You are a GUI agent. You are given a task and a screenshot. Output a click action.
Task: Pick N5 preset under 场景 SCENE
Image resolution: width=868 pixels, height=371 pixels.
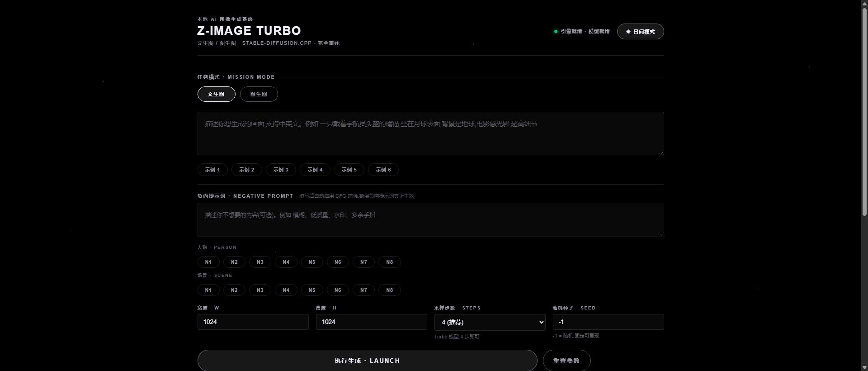tap(312, 290)
